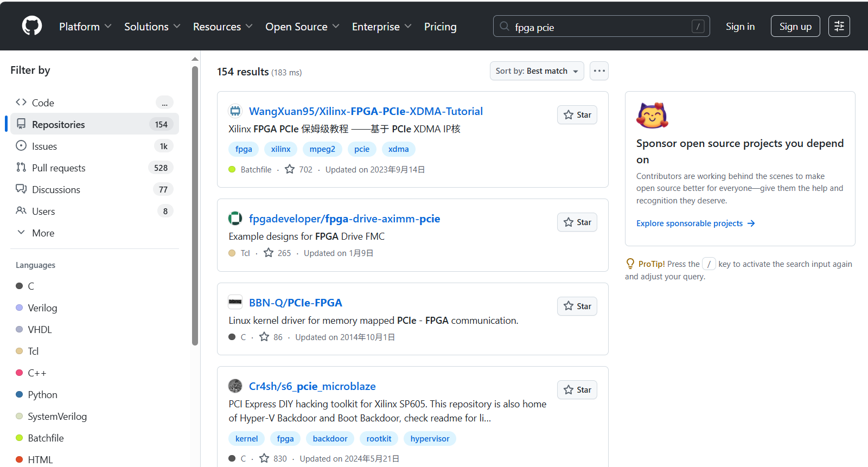Filter results by Verilog language
This screenshot has width=868, height=467.
36,308
